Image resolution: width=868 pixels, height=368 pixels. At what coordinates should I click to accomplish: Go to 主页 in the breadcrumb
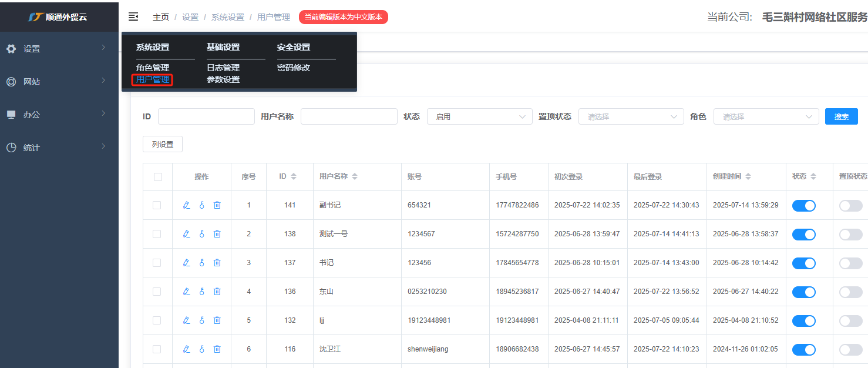point(161,17)
